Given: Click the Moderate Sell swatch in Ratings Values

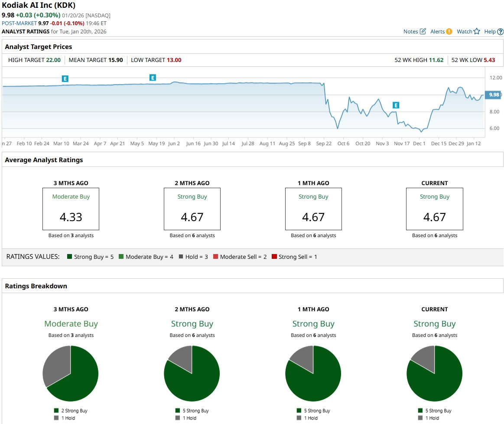Looking at the screenshot, I should (215, 257).
